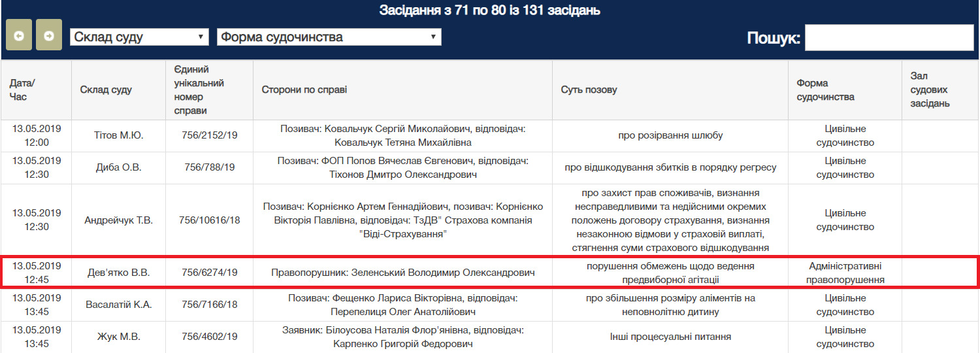Select 'Адміністративні правопорушення' cell
The width and height of the screenshot is (980, 353).
pyautogui.click(x=845, y=273)
